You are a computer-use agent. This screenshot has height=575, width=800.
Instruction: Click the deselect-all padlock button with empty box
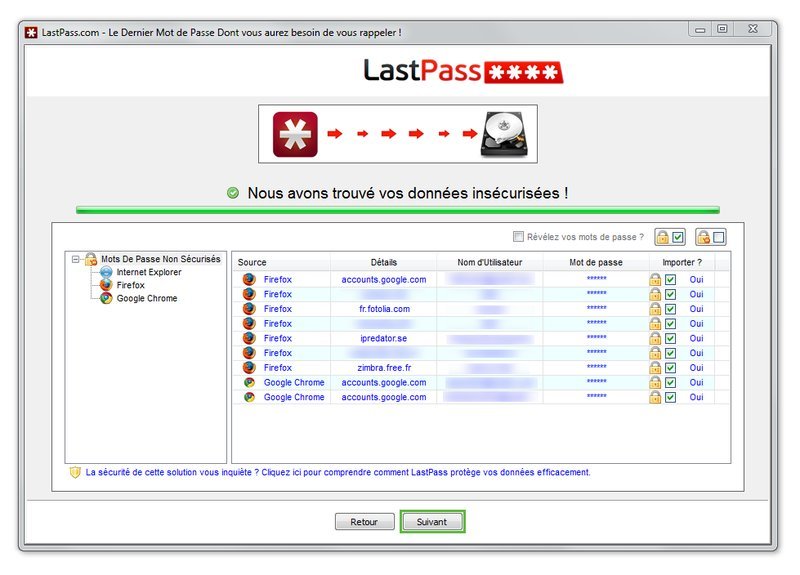(x=711, y=237)
